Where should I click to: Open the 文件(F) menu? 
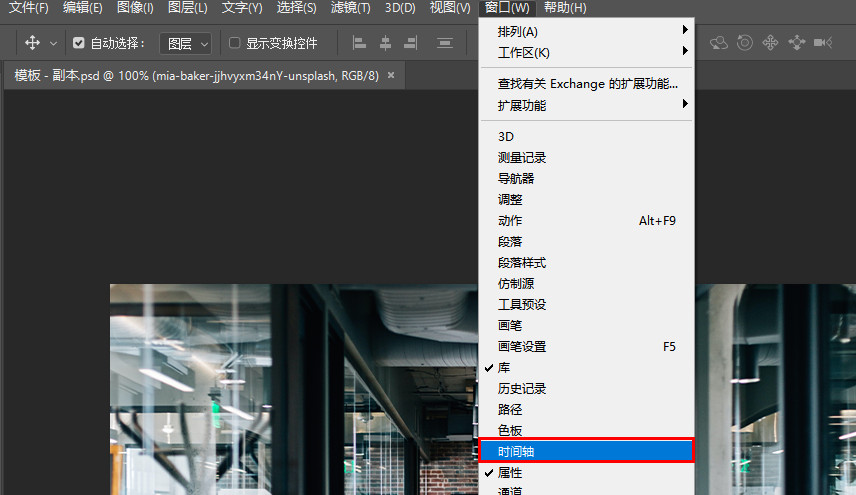click(29, 8)
